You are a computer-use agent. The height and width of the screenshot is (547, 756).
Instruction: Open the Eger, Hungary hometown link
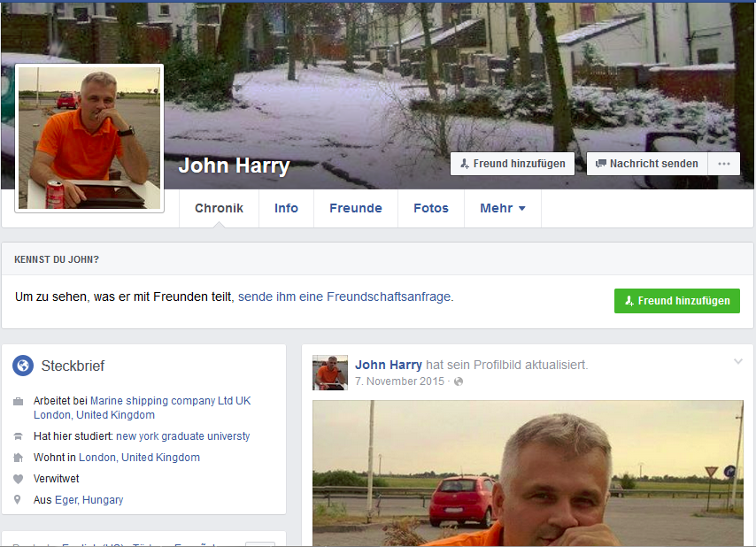click(89, 500)
